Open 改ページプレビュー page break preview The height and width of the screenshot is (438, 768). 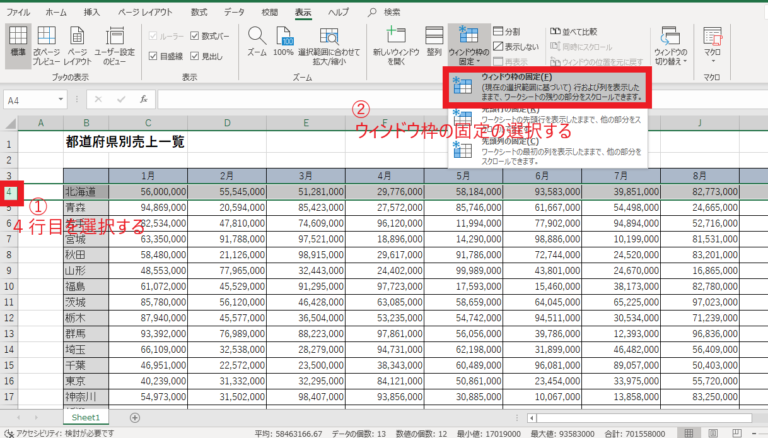[x=47, y=46]
